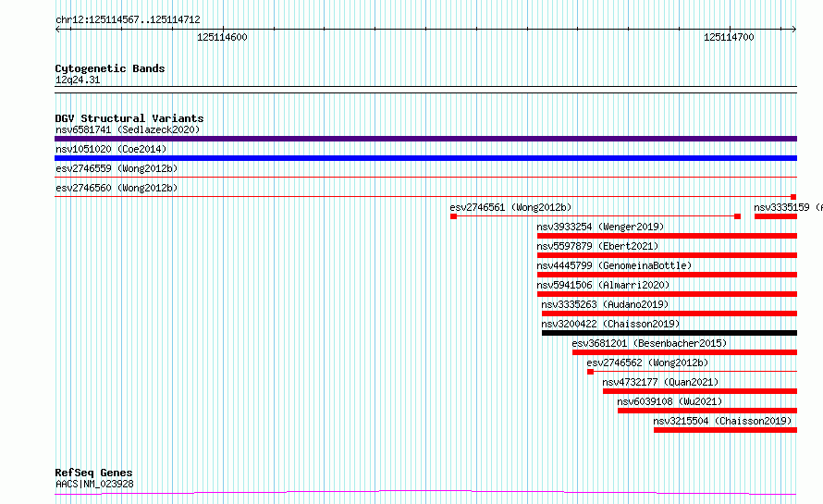Click red end marker of esv2746560 line
Viewport: 823px width, 504px height.
[793, 197]
